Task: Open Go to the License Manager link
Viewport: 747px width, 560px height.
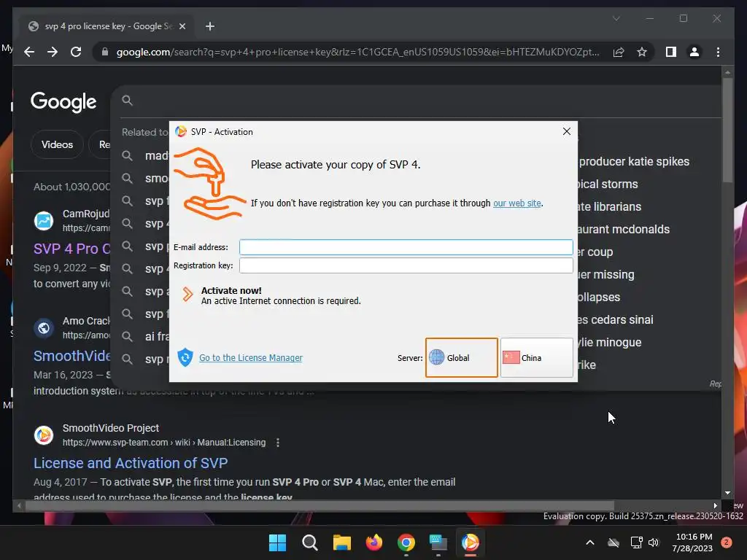Action: (x=251, y=357)
